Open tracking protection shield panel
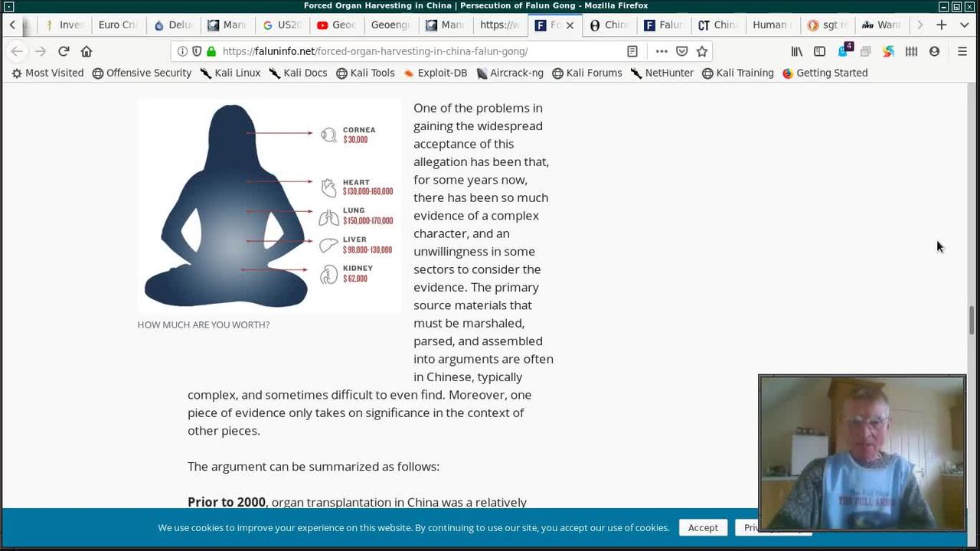The height and width of the screenshot is (551, 980). pyautogui.click(x=197, y=51)
